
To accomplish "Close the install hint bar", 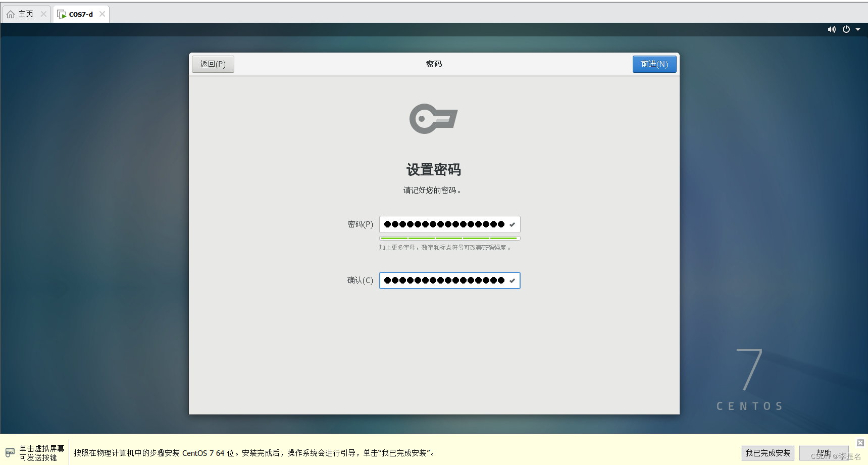I will pyautogui.click(x=860, y=443).
